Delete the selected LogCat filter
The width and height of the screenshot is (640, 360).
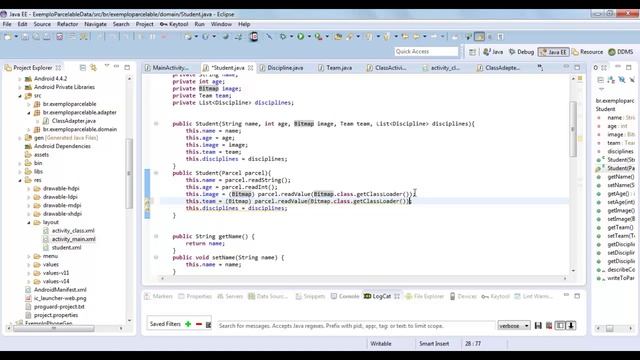199,324
